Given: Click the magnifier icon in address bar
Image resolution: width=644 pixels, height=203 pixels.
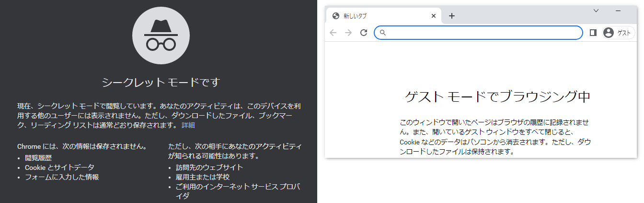Looking at the screenshot, I should 383,33.
